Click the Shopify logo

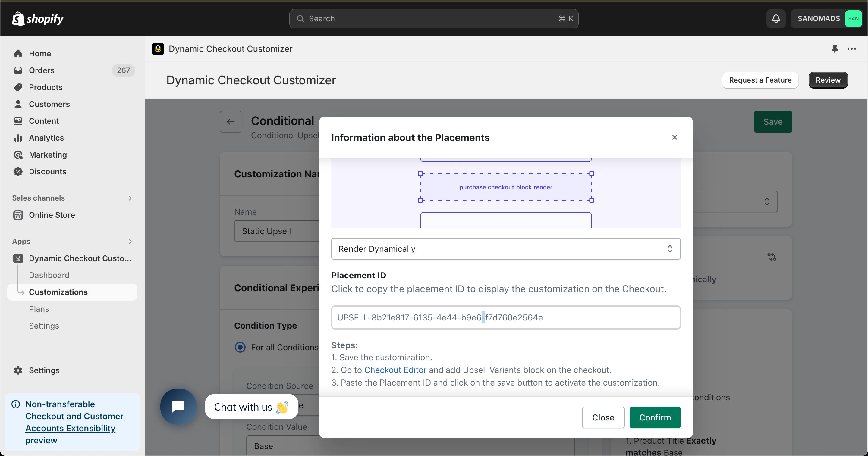coord(38,18)
